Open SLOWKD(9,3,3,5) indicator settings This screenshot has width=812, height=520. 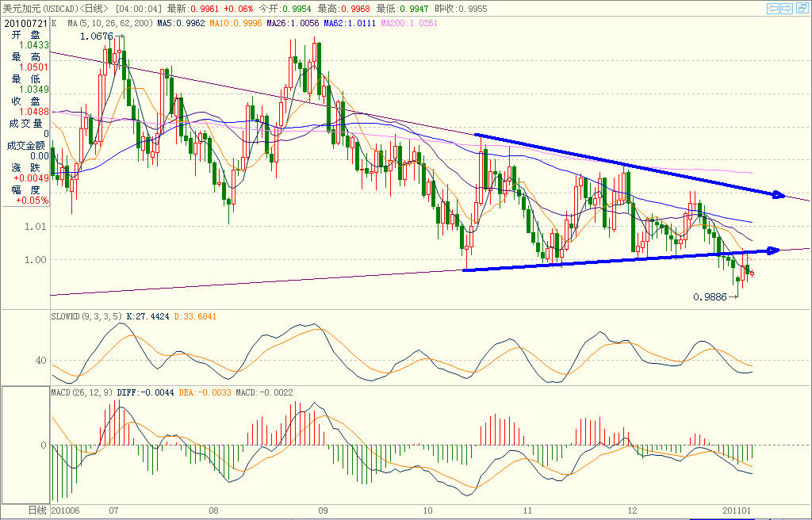tap(86, 316)
